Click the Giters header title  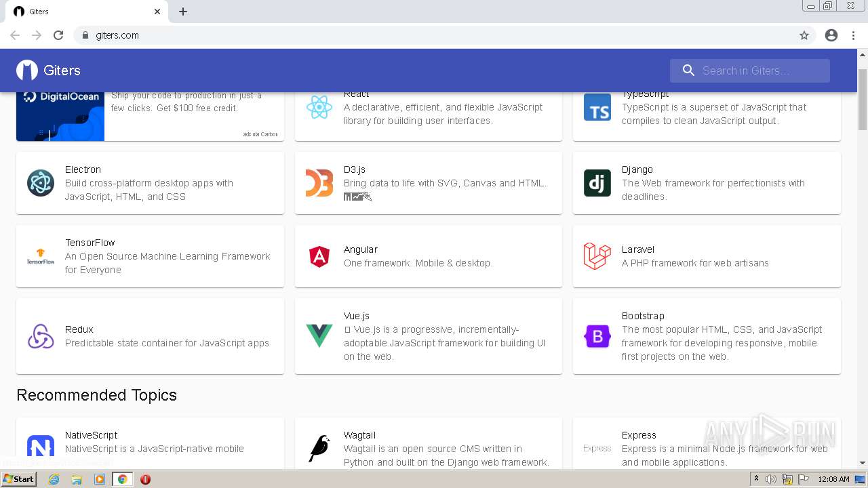coord(62,70)
